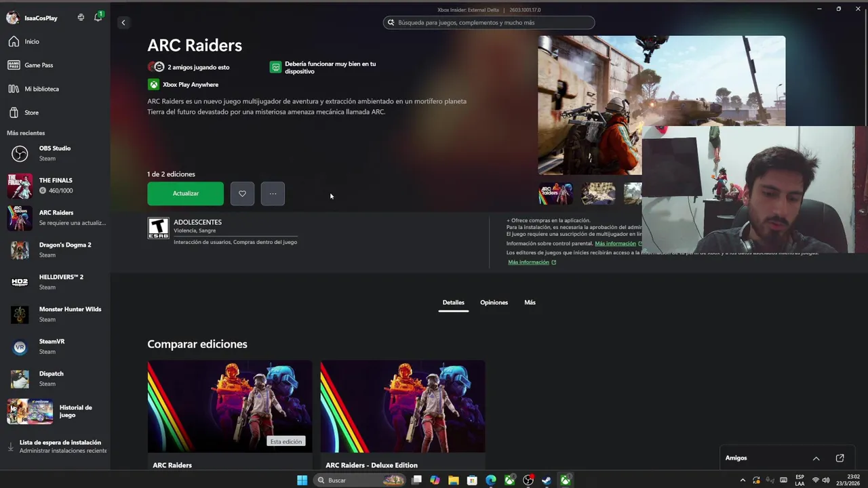The width and height of the screenshot is (868, 488).
Task: Switch ESP LAA keyboard language
Action: coord(800,481)
